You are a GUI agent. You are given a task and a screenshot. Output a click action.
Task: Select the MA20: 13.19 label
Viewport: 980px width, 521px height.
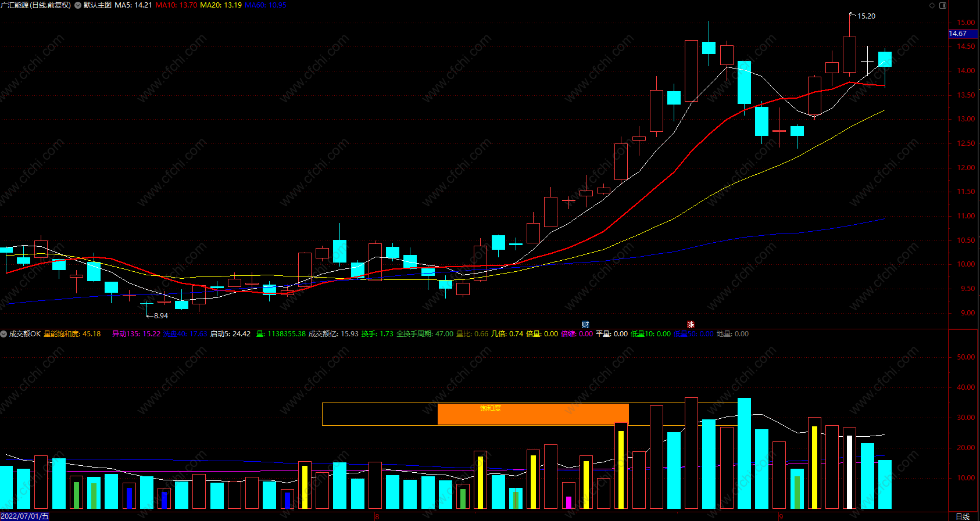pos(221,5)
